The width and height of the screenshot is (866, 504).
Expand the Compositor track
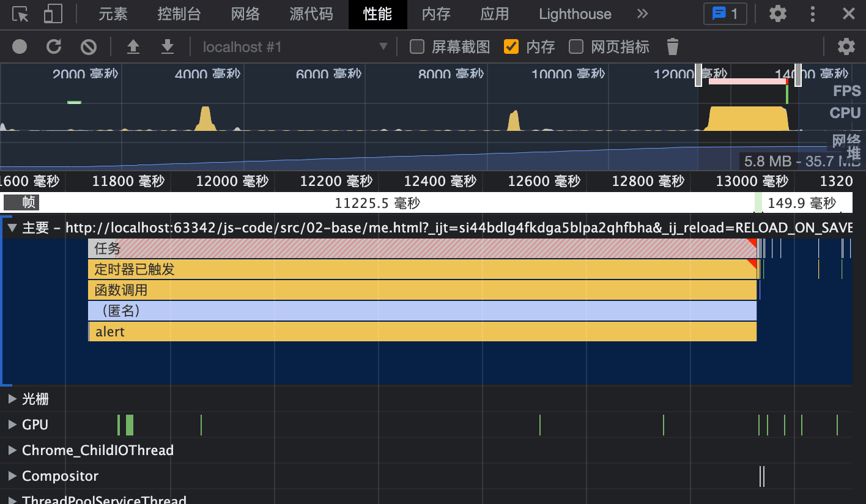pos(12,476)
